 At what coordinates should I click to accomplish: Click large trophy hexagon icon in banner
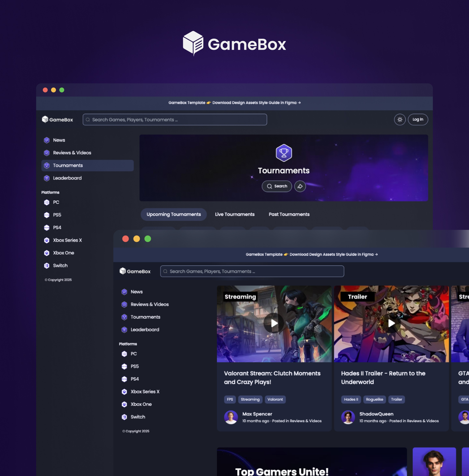point(284,153)
